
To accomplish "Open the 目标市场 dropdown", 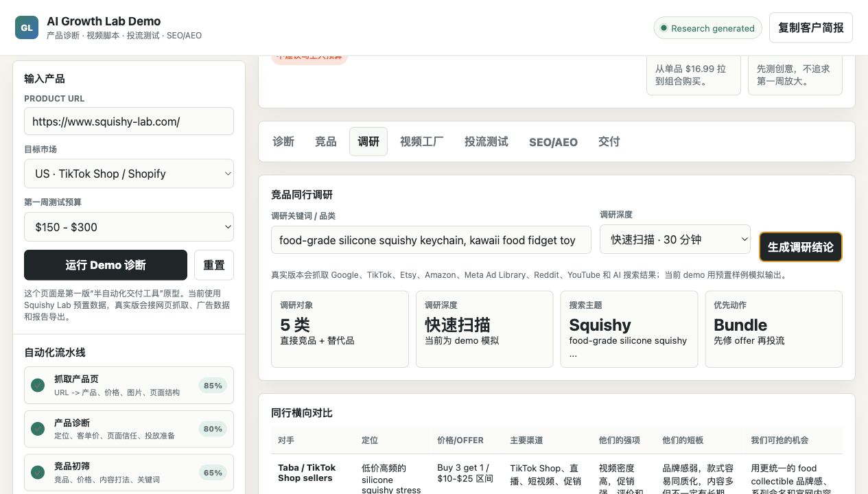I will [129, 174].
